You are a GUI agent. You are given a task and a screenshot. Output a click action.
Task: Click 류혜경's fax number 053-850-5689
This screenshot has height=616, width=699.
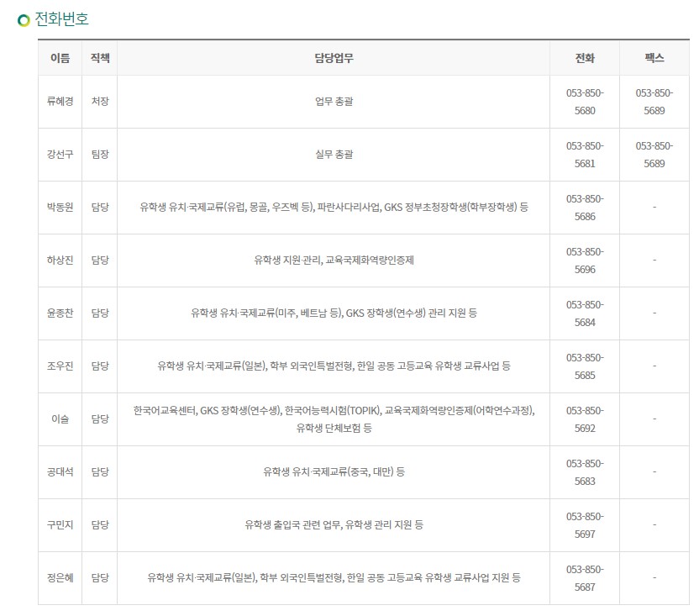[x=654, y=102]
